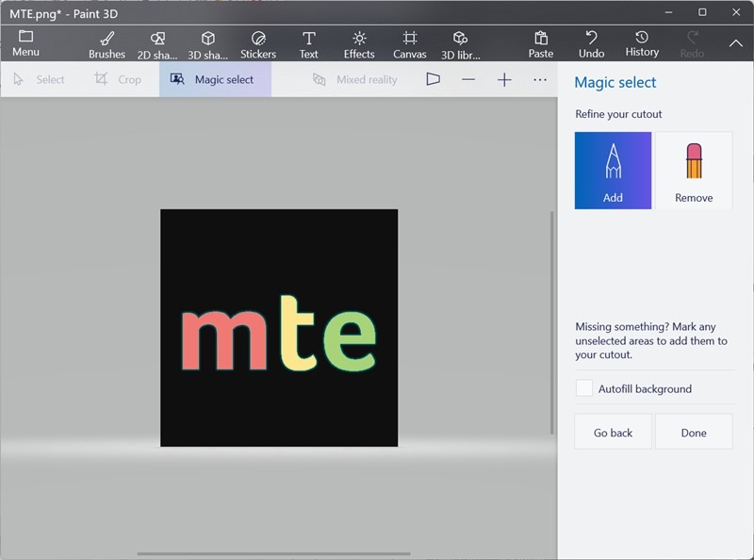Open the History panel
The height and width of the screenshot is (560, 754).
642,43
